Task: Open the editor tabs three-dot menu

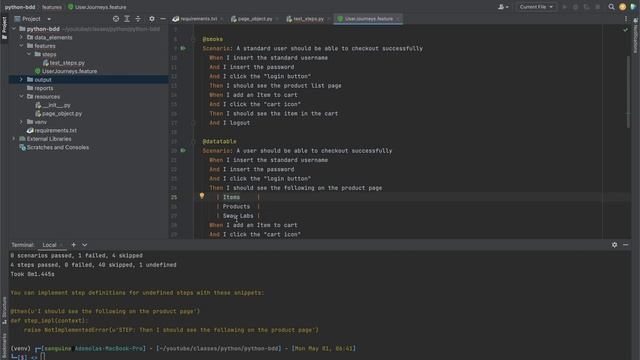Action: [x=626, y=19]
